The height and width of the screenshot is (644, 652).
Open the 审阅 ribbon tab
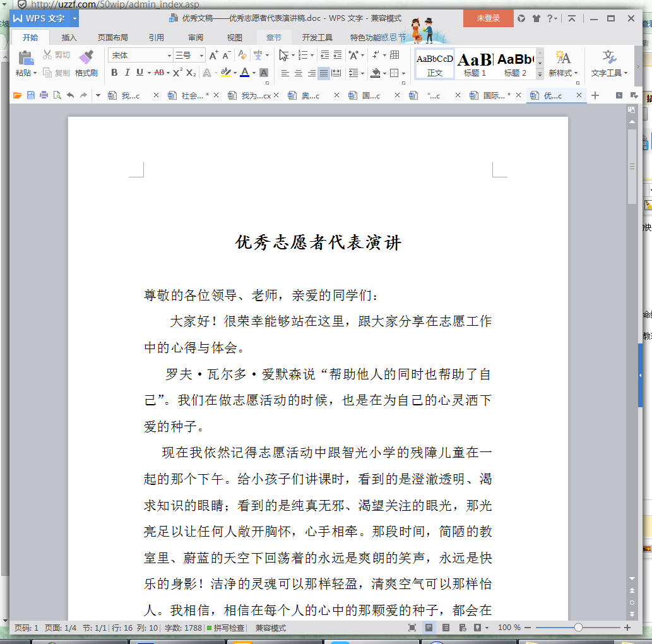tap(196, 38)
